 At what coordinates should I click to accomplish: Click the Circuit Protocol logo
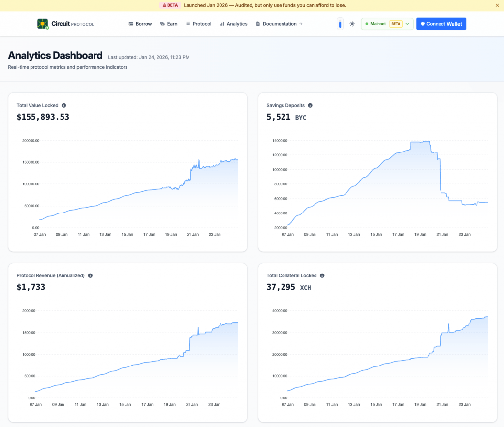pyautogui.click(x=65, y=24)
